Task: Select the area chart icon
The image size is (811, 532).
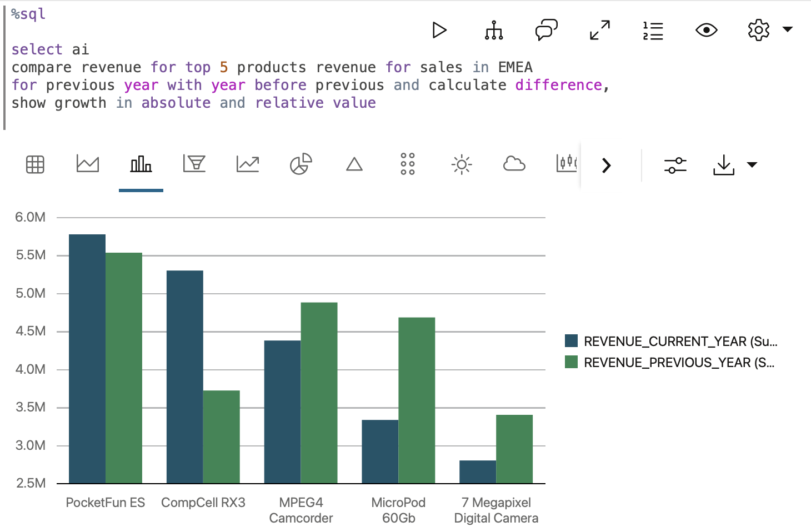Action: click(88, 164)
